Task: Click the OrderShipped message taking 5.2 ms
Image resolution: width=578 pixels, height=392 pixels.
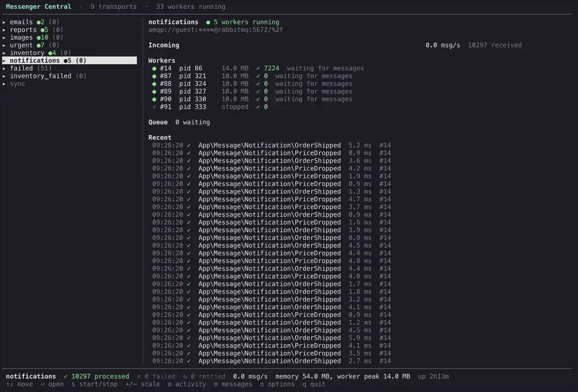Action: 271,146
